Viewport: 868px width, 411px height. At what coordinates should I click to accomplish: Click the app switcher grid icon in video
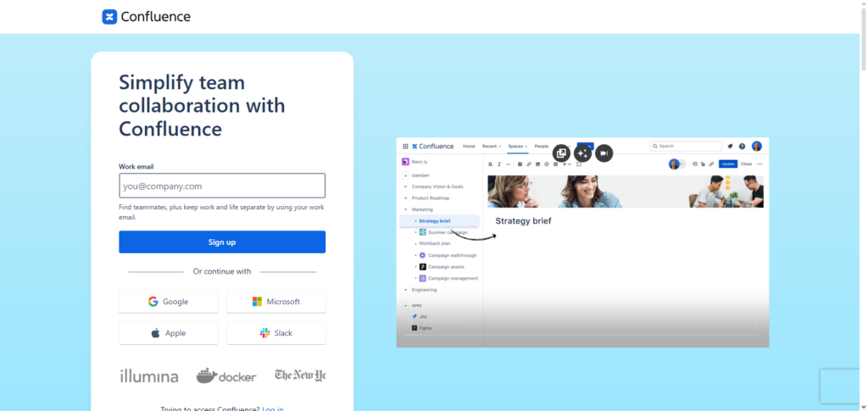pos(405,147)
